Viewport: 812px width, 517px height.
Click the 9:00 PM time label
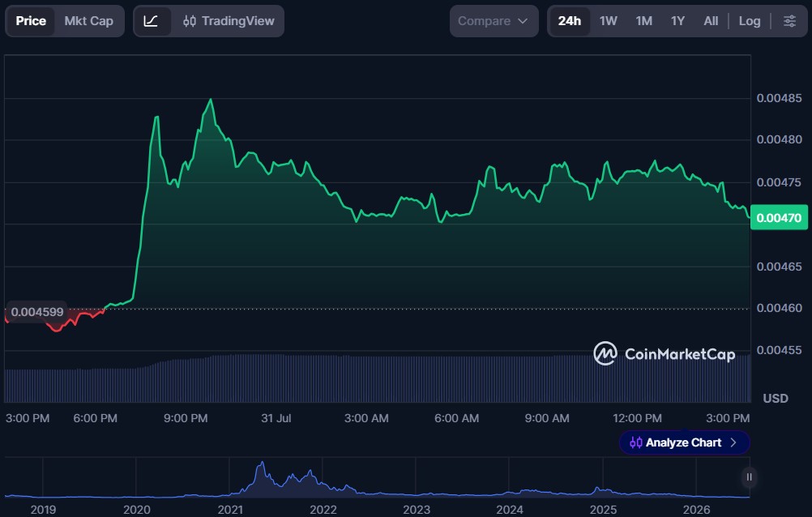click(186, 418)
